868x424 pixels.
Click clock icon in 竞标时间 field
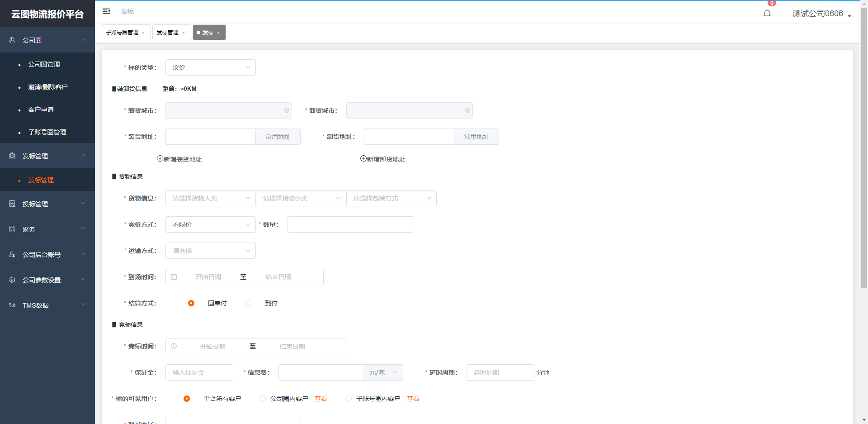pyautogui.click(x=174, y=346)
